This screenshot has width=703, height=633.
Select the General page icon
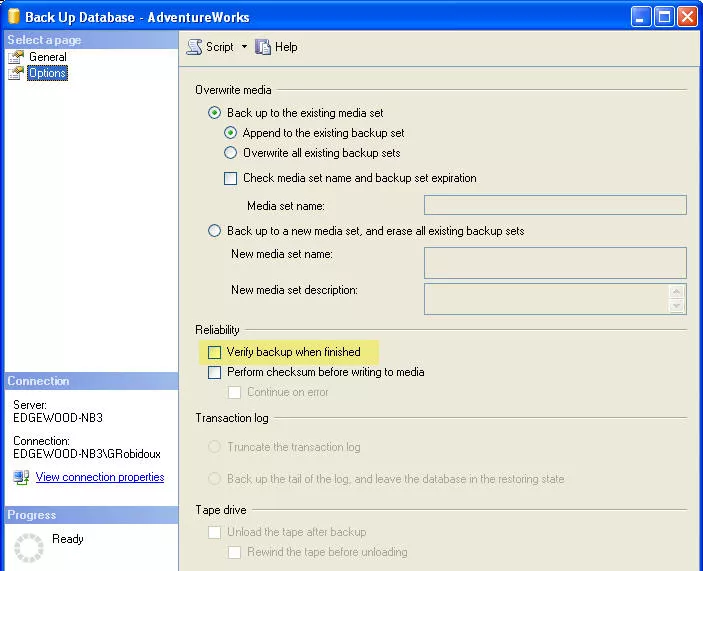point(16,57)
